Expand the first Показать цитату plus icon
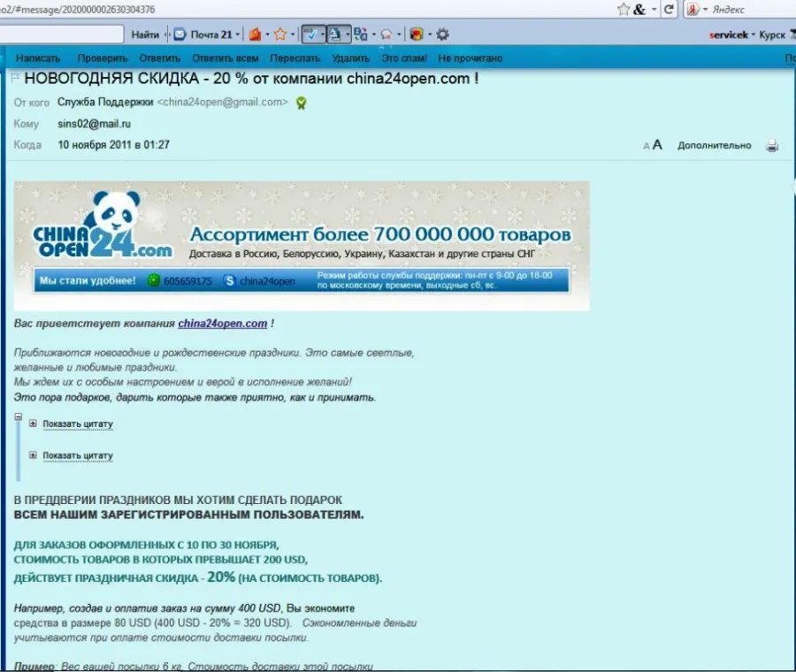796x672 pixels. click(x=33, y=424)
